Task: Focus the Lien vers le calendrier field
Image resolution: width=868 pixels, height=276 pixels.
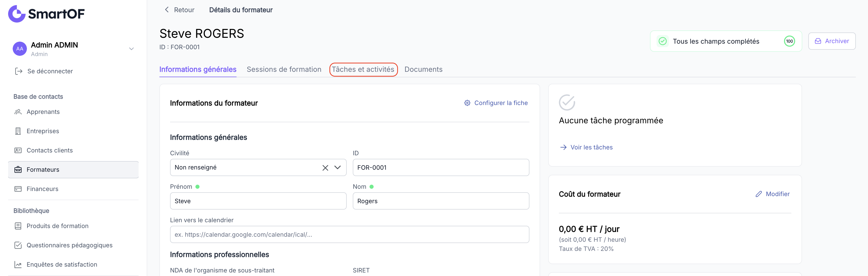Action: (x=349, y=235)
